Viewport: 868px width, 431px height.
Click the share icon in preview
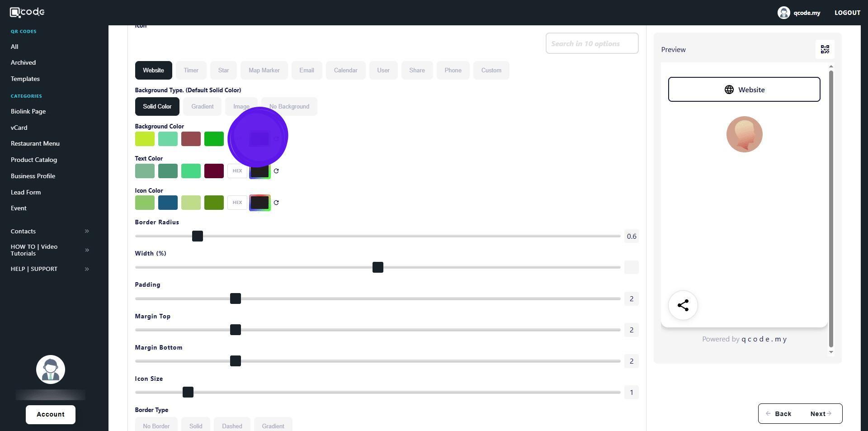point(683,305)
